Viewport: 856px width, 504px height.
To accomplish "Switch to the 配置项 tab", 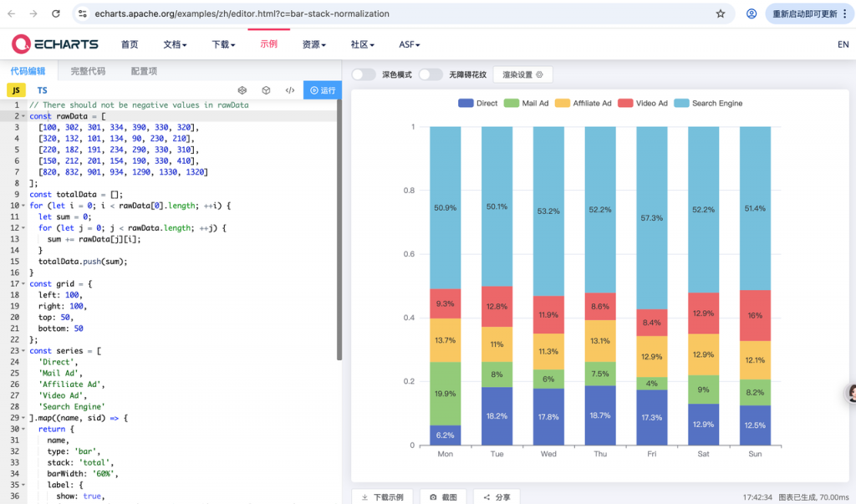I will click(x=144, y=71).
